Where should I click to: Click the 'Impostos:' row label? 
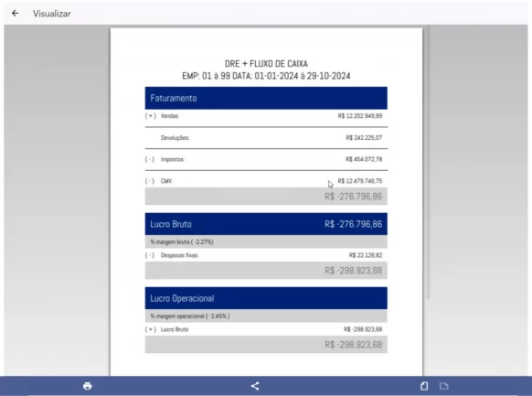click(173, 159)
